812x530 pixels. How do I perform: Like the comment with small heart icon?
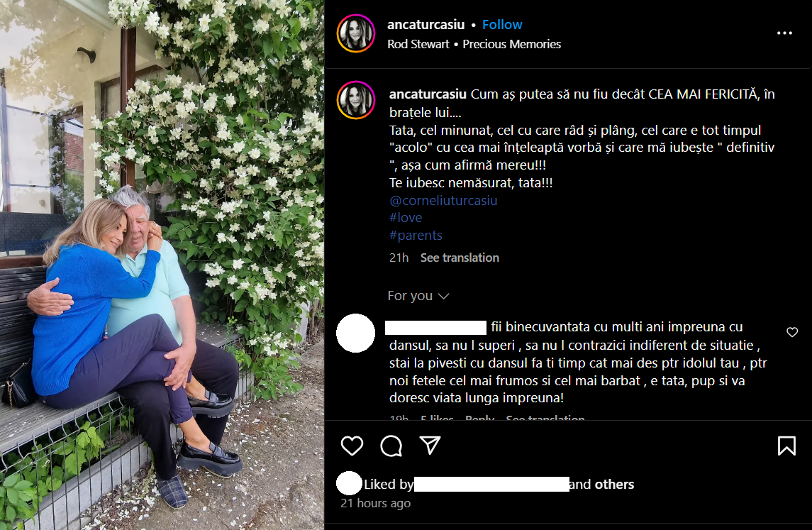[792, 332]
